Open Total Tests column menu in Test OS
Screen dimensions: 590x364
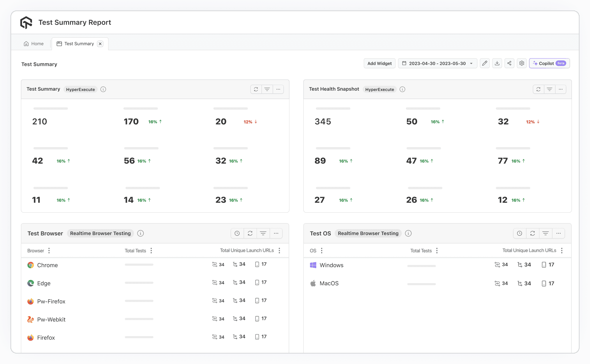(437, 250)
